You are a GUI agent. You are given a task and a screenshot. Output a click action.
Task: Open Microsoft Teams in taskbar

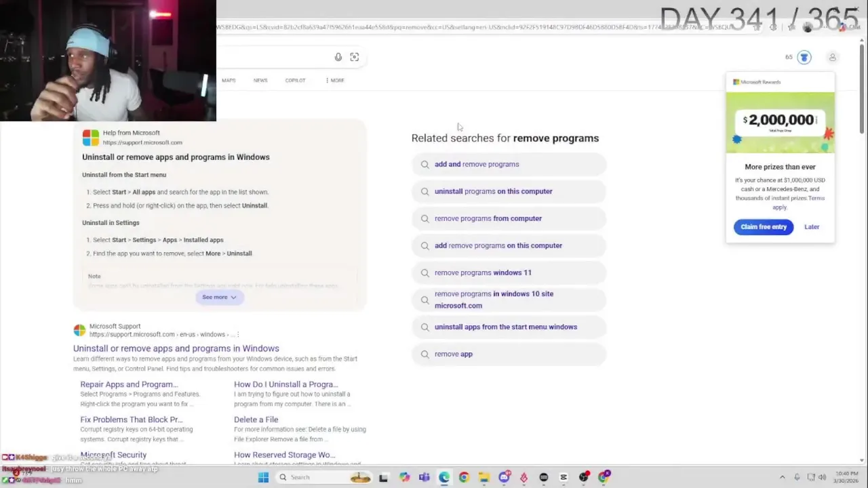424,477
